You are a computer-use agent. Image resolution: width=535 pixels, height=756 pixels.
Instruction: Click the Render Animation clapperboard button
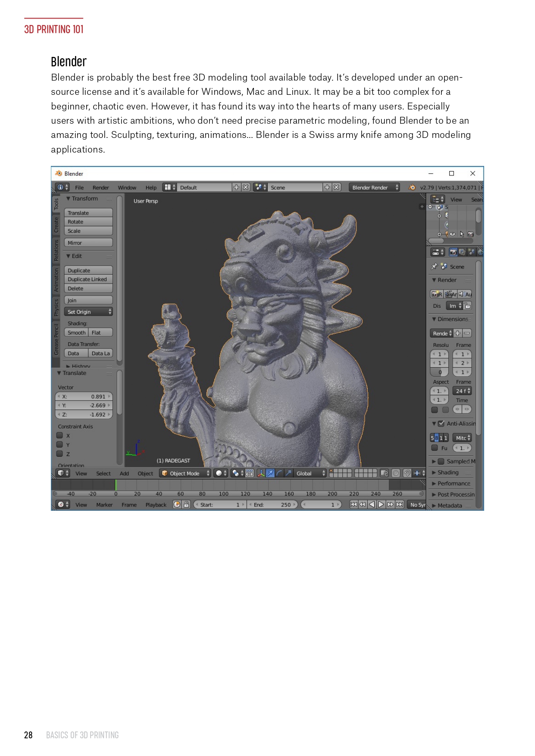[451, 294]
